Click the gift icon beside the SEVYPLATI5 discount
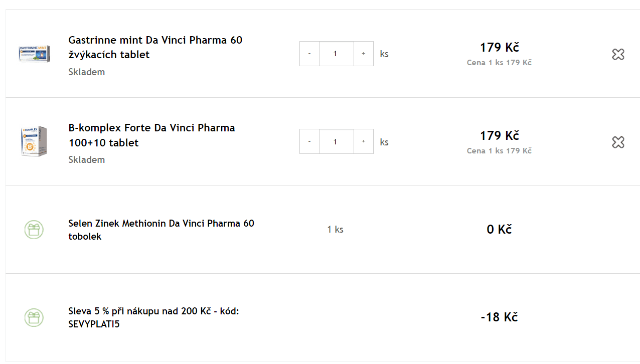The width and height of the screenshot is (640, 364). pos(34,317)
